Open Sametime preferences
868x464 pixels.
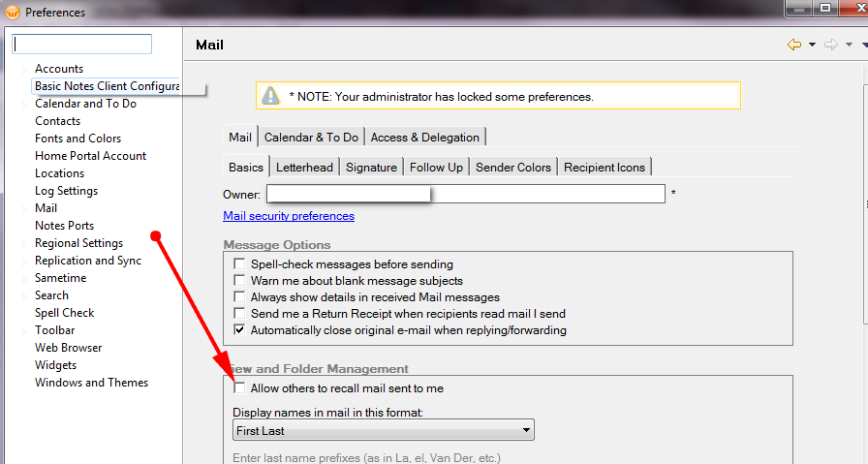(x=60, y=278)
